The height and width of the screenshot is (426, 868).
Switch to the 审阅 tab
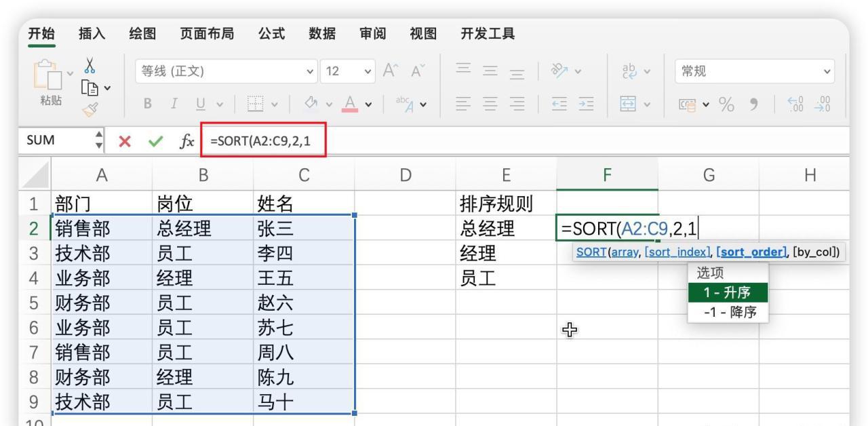tap(373, 33)
